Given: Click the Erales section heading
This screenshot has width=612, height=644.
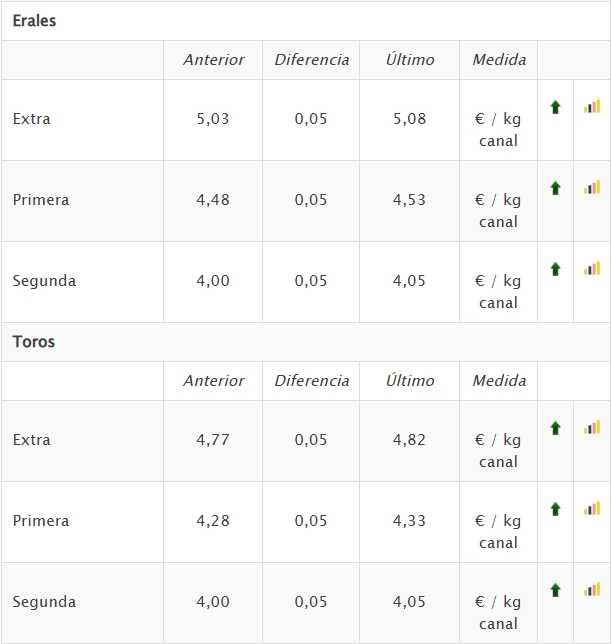Looking at the screenshot, I should point(34,21).
